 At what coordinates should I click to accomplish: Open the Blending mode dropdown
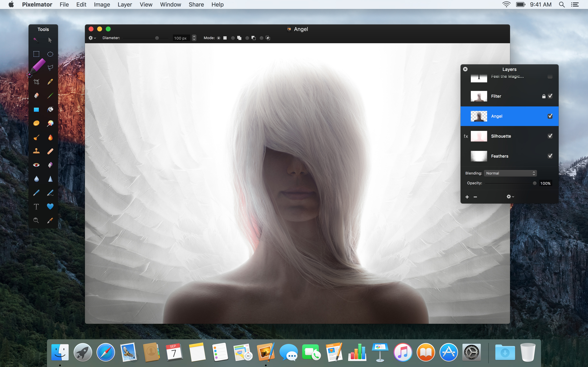(510, 173)
